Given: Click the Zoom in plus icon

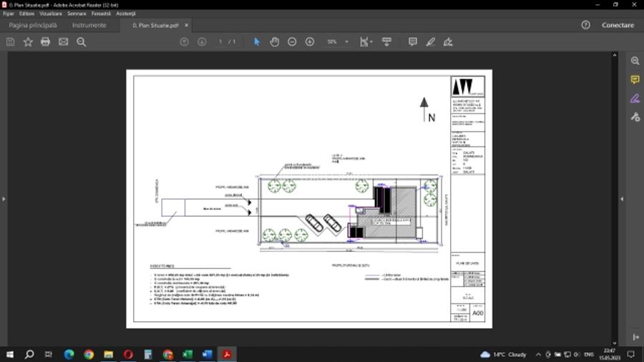Looking at the screenshot, I should [310, 42].
